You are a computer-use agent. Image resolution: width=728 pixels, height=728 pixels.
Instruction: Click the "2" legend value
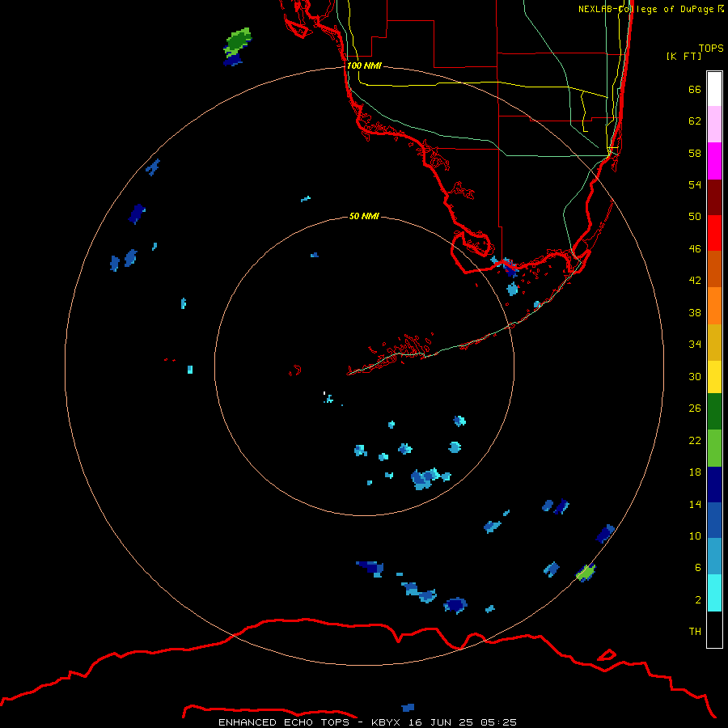(x=698, y=600)
